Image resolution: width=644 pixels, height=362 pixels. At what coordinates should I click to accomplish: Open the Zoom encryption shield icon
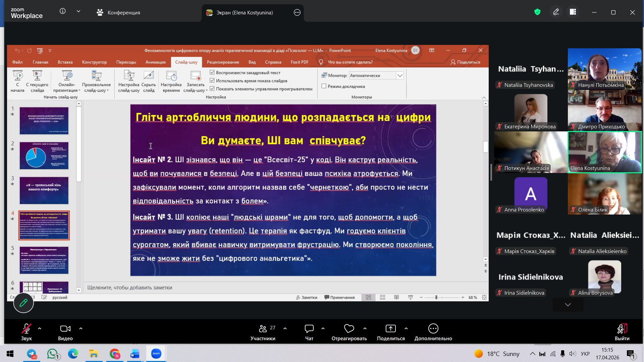(x=537, y=12)
